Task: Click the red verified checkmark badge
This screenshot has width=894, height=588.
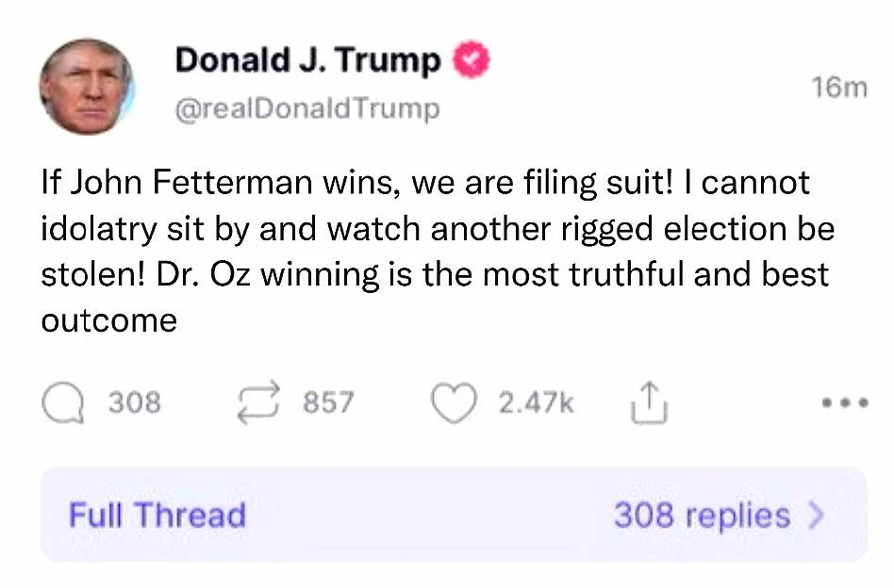Action: coord(471,62)
